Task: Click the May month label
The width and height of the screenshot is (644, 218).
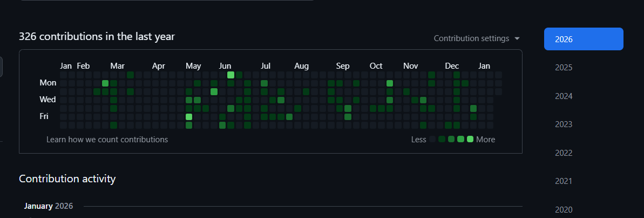Action: point(193,66)
